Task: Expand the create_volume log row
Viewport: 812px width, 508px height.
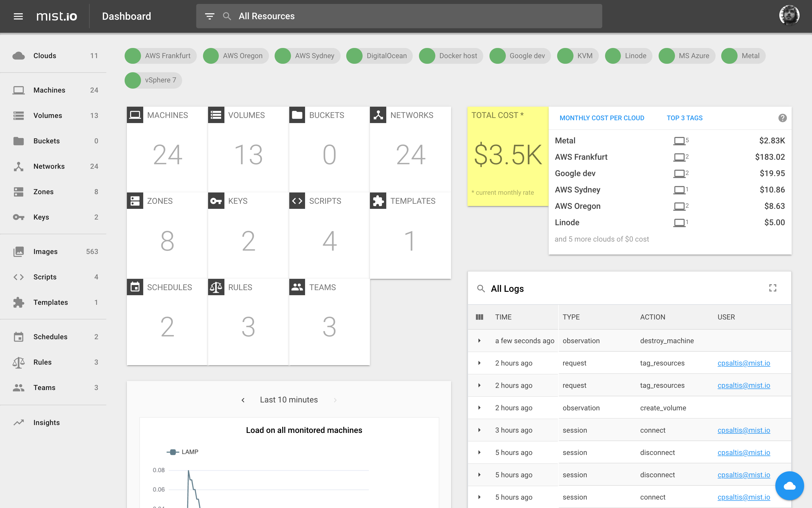Action: tap(480, 408)
